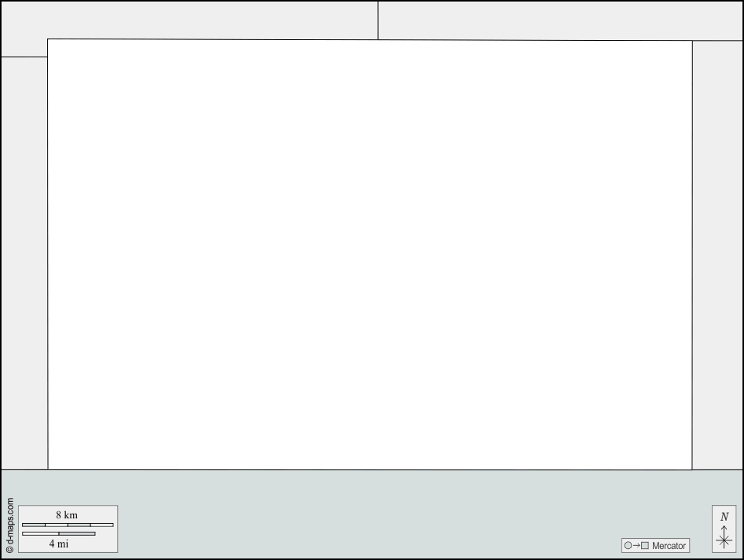This screenshot has width=744, height=560.
Task: Select the narrow grey region on right side
Action: point(717,255)
